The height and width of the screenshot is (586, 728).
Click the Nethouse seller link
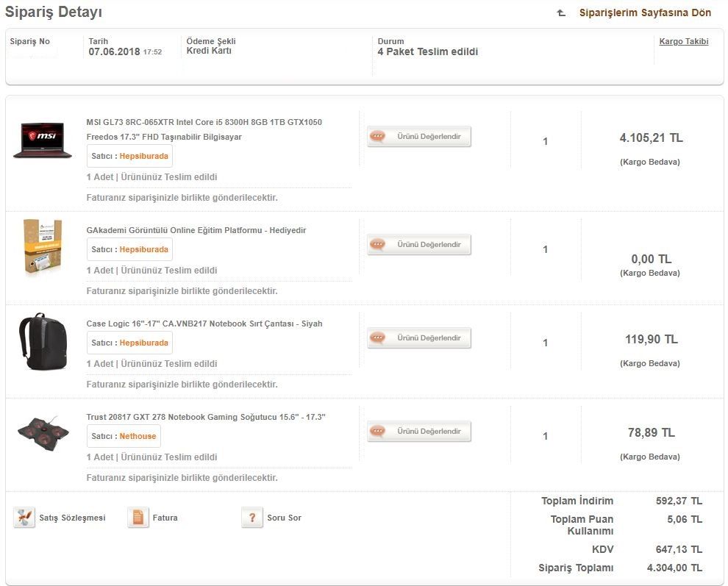(138, 436)
